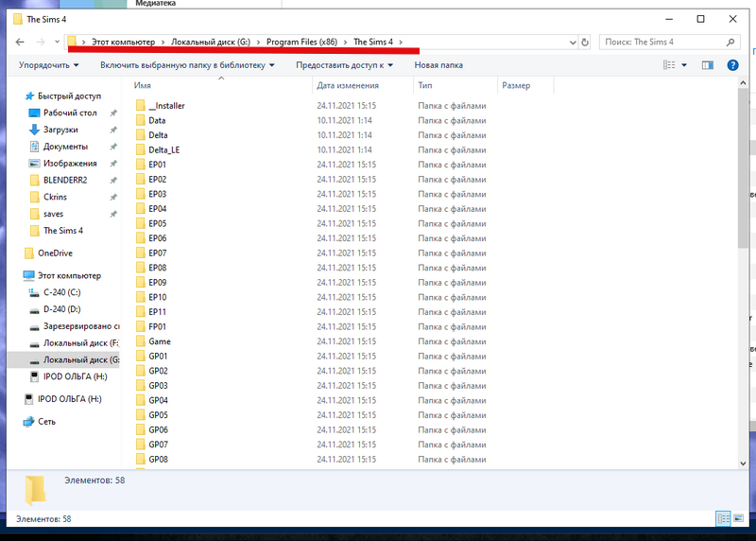Sort by the Имя column header
The image size is (756, 541).
pos(143,85)
